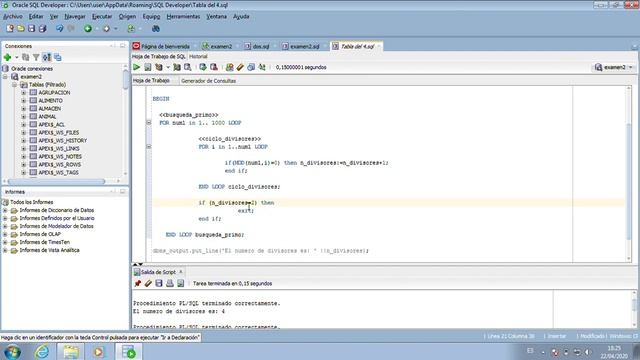The height and width of the screenshot is (360, 640).
Task: Switch to the Generador de Consultas tab
Action: [209, 81]
